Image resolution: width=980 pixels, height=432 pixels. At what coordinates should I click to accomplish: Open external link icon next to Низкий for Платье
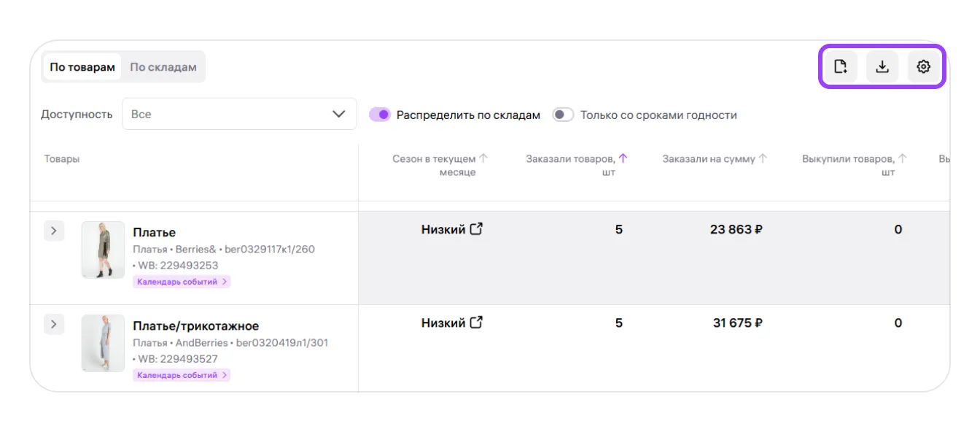(476, 229)
